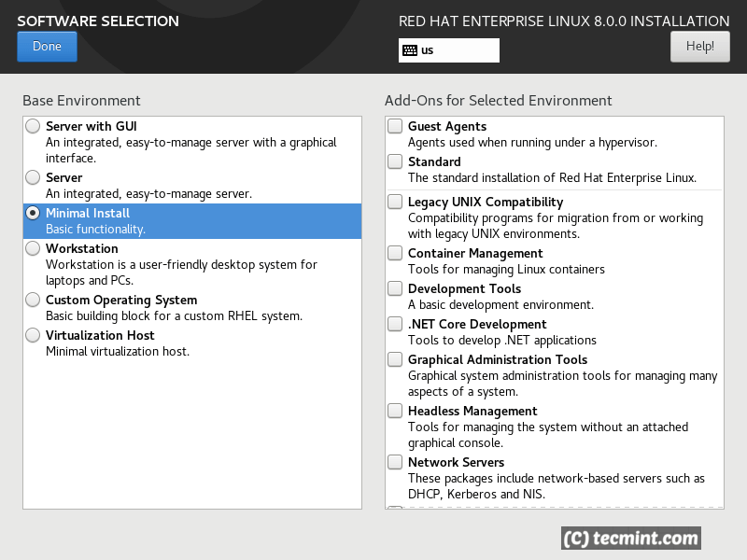
Task: Enable the Guest Agents add-on
Action: [394, 125]
